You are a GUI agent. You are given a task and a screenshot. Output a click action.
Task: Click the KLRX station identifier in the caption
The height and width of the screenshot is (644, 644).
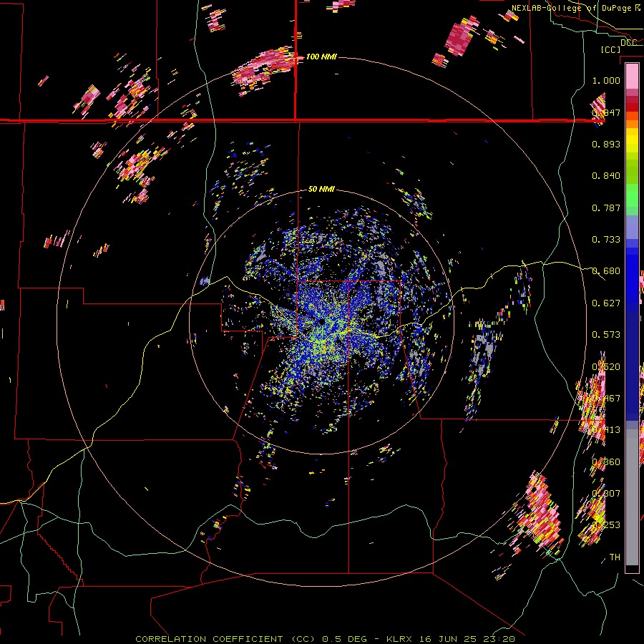(401, 639)
